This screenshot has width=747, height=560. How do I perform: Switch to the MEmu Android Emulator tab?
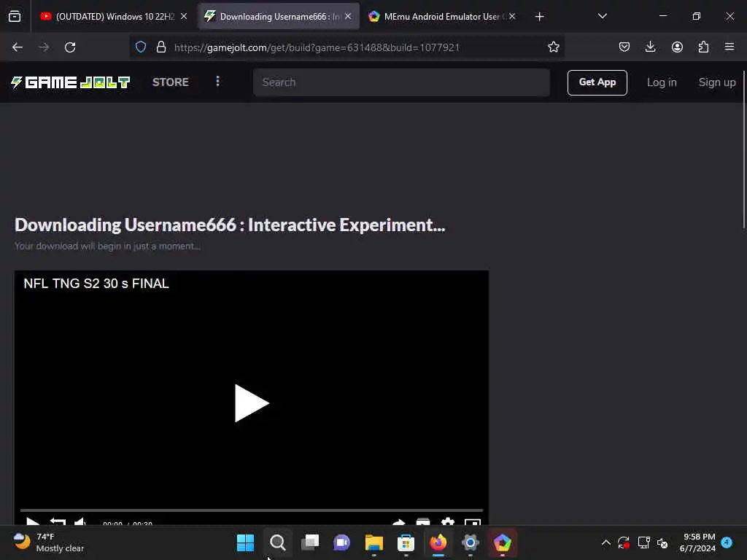click(x=441, y=16)
